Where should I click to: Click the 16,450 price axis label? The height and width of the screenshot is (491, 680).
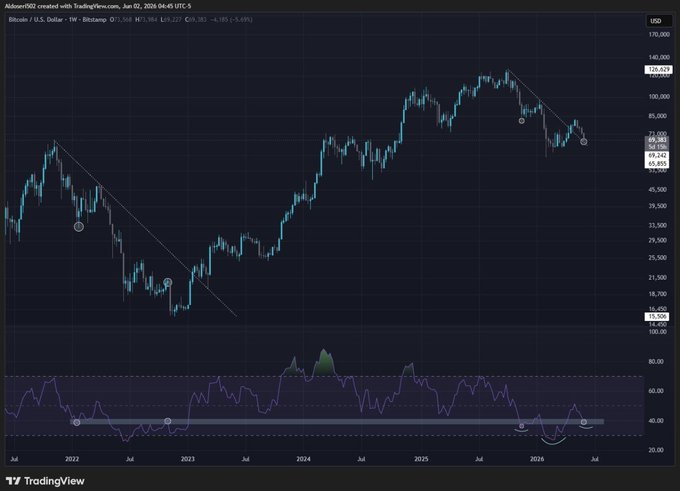point(658,309)
